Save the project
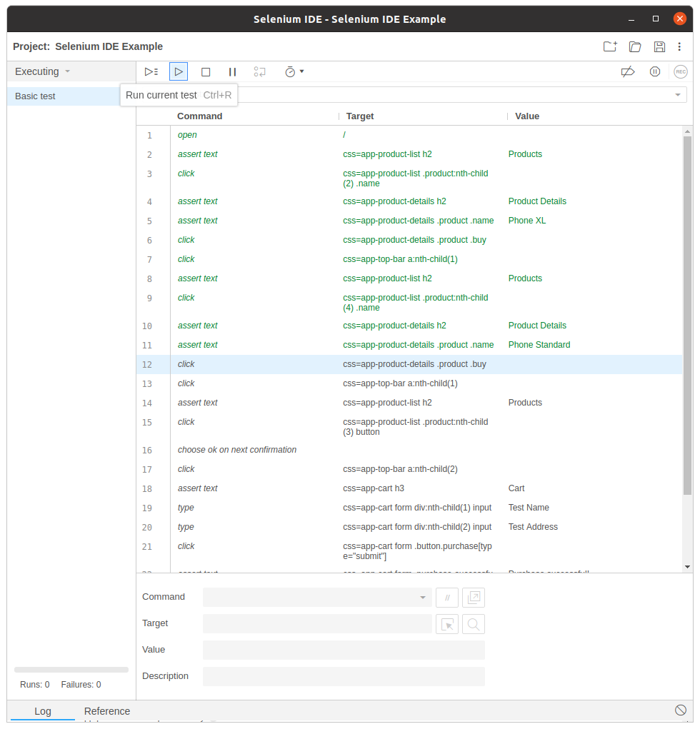The image size is (700, 729). click(x=659, y=46)
